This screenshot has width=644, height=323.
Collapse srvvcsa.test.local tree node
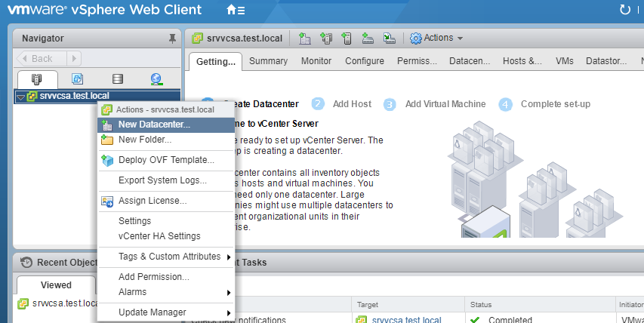pyautogui.click(x=20, y=97)
